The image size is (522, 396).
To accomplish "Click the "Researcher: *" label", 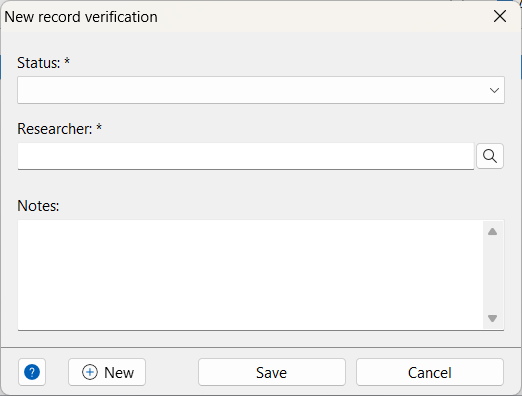I will coord(59,129).
